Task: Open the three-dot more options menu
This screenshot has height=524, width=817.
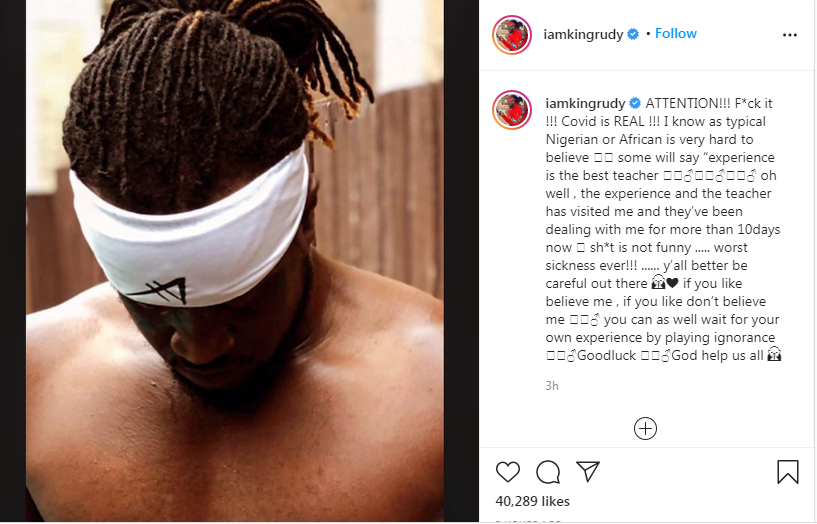Action: click(790, 35)
